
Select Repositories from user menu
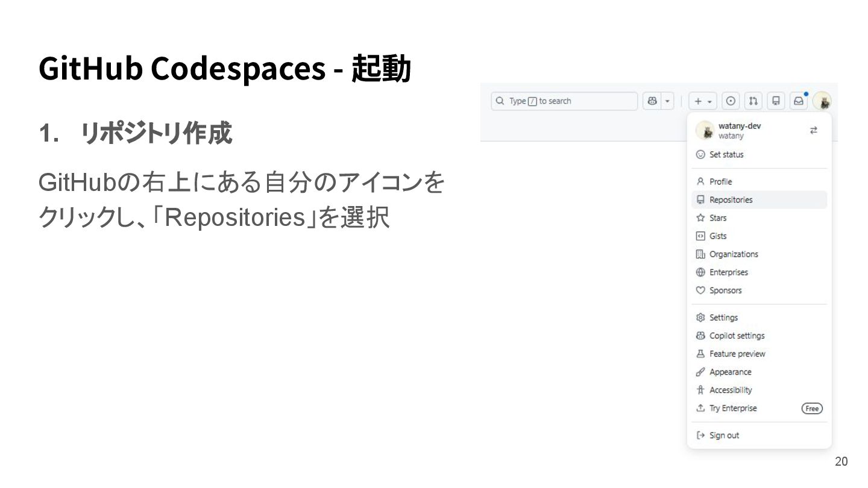[731, 200]
